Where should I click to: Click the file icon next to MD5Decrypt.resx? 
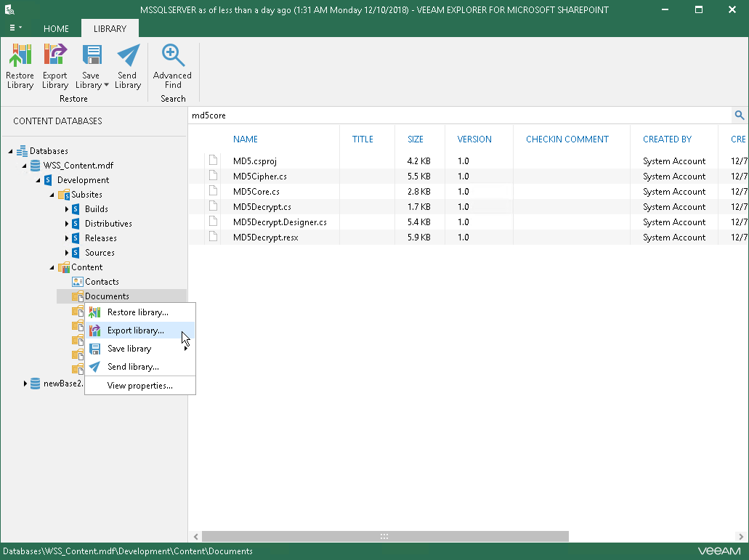point(213,237)
